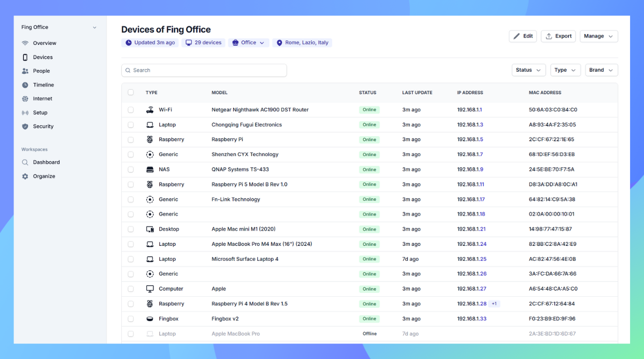This screenshot has width=644, height=359.
Task: Select checkbox for Shenzhen CYX Technology row
Action: point(131,155)
